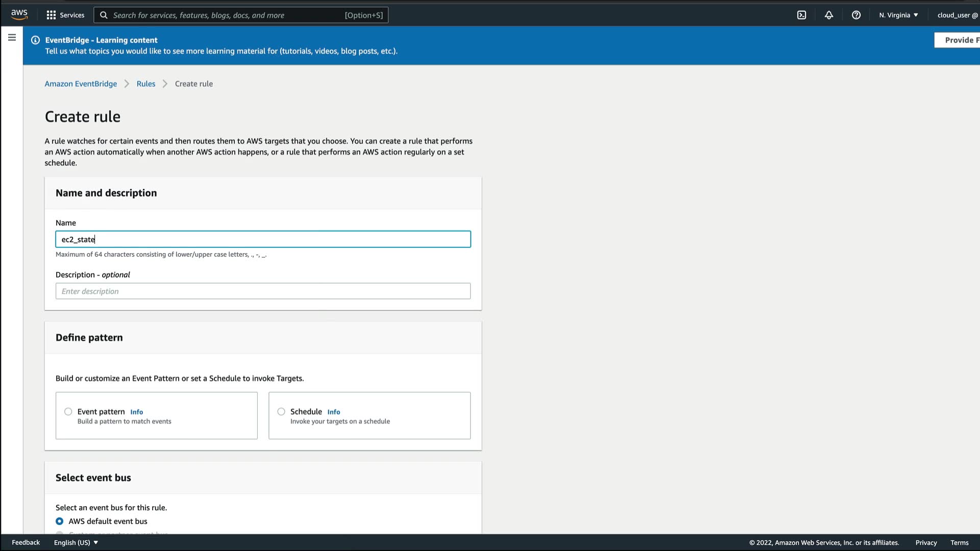This screenshot has width=980, height=551.
Task: Open the notifications bell
Action: [x=829, y=15]
